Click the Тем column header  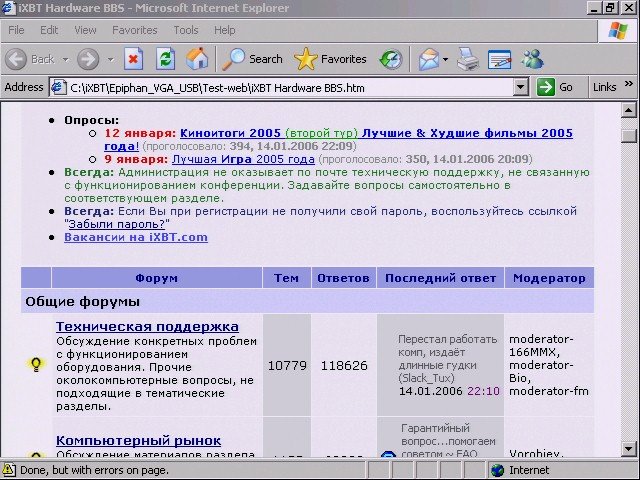point(287,278)
